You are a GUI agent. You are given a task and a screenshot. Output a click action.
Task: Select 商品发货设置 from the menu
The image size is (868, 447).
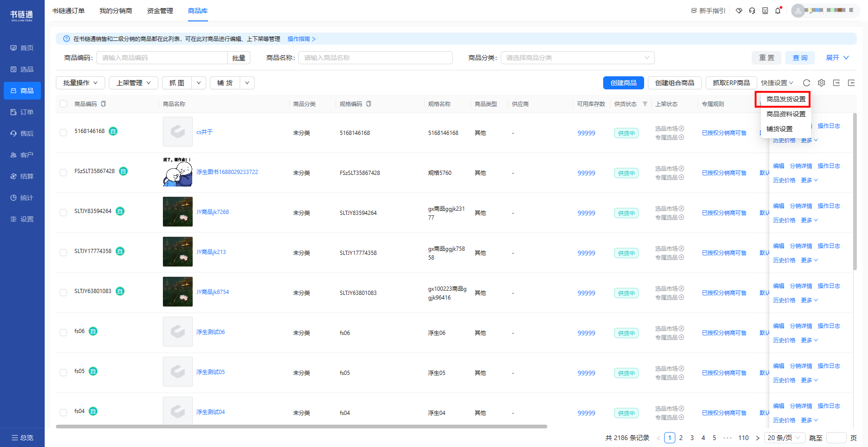[x=786, y=99]
